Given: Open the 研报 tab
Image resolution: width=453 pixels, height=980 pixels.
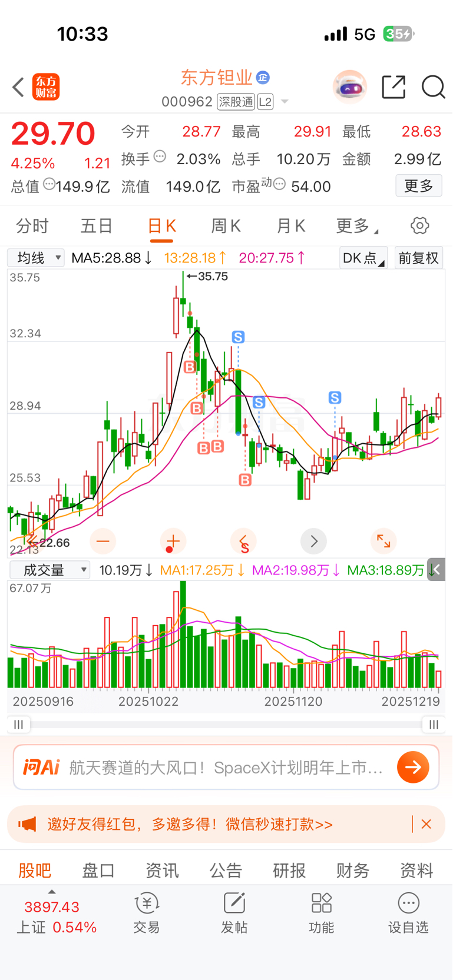Looking at the screenshot, I should click(x=289, y=870).
